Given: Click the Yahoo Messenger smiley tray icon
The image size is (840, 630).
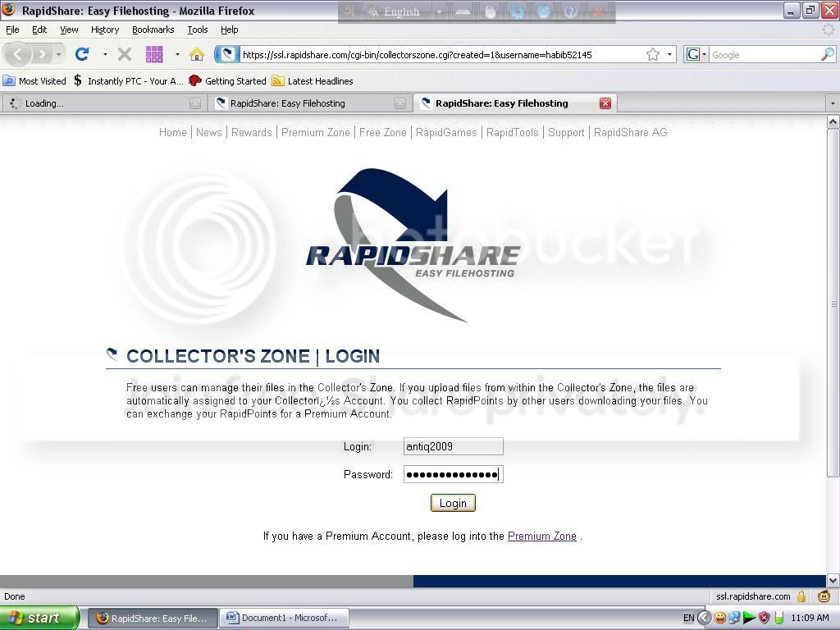Looking at the screenshot, I should click(720, 618).
